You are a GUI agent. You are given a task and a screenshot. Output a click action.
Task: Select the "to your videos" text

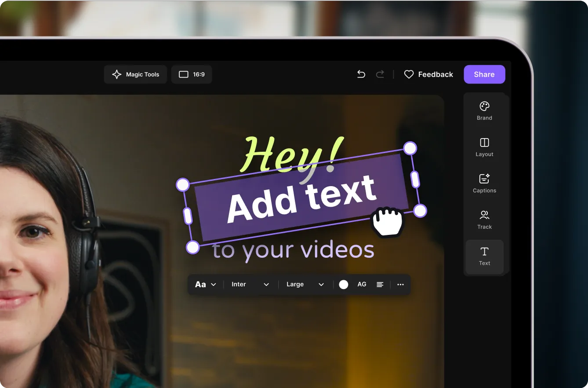[x=293, y=251]
